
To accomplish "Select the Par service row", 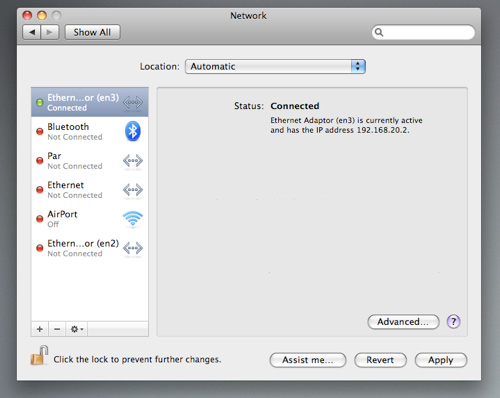I will (x=90, y=161).
